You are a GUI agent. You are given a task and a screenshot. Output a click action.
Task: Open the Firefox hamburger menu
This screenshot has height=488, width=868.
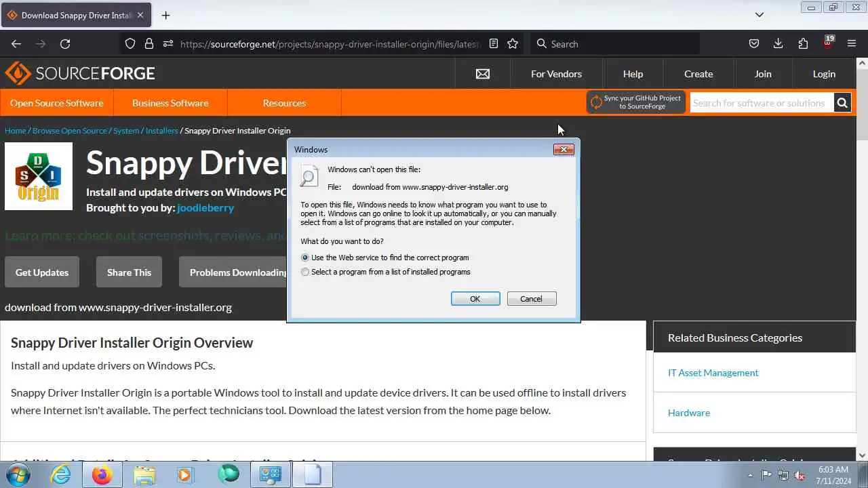point(852,44)
